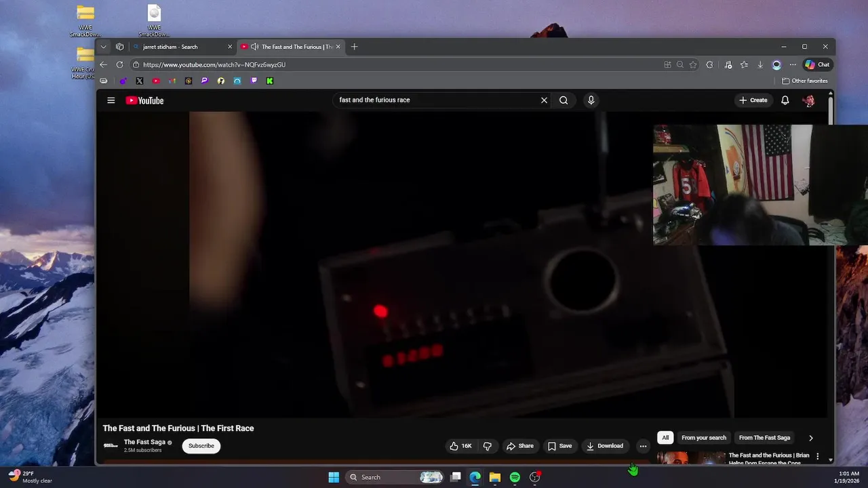
Task: Open File Explorer from the taskbar
Action: click(x=495, y=477)
